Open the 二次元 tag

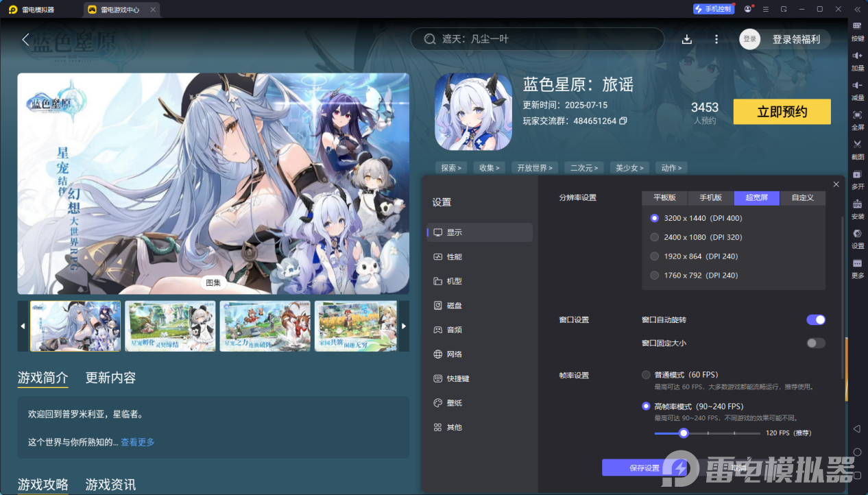[584, 167]
